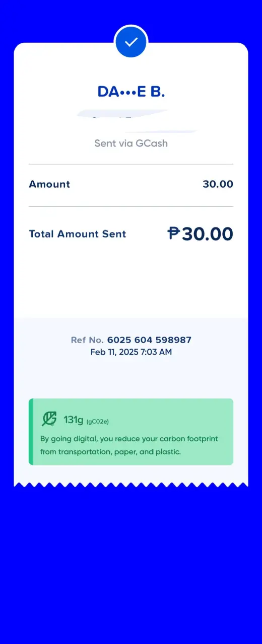Click the 131g carbon savings value
Screen dimensions: 262x644
tap(74, 420)
